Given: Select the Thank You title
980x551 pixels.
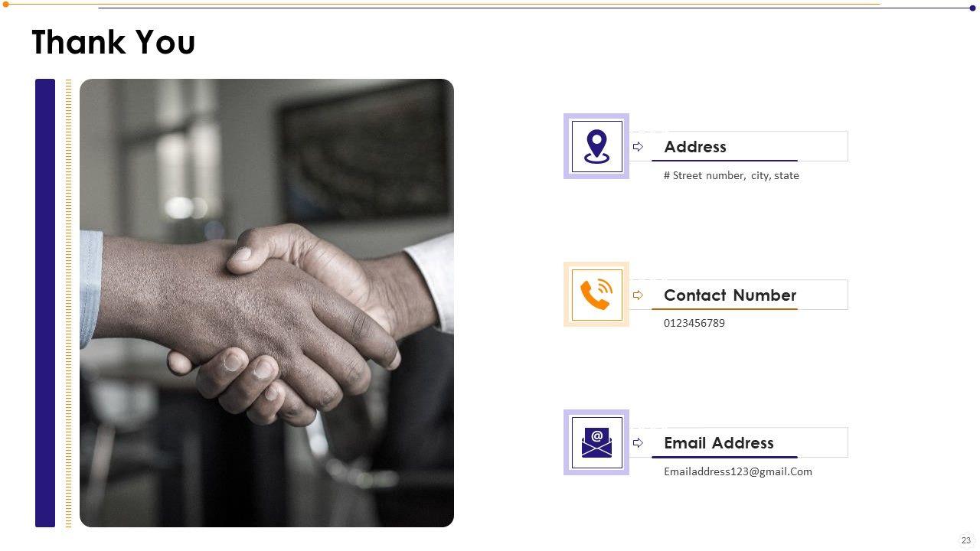Looking at the screenshot, I should 113,42.
